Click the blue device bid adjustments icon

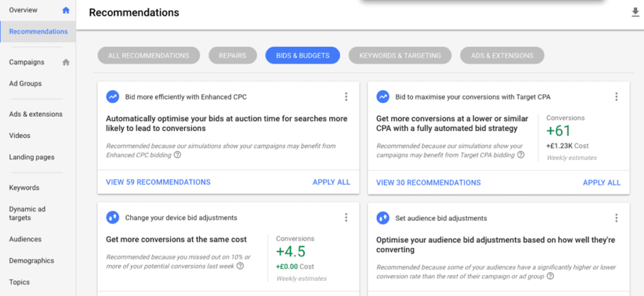[112, 218]
